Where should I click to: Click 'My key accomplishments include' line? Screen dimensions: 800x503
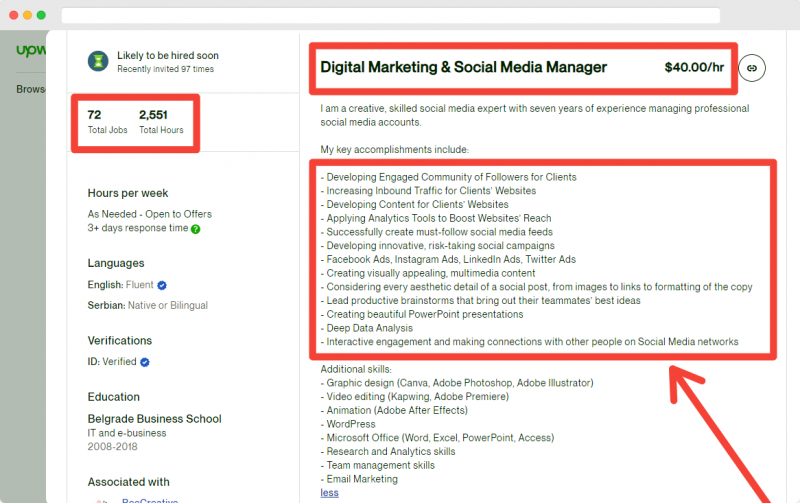(x=394, y=149)
